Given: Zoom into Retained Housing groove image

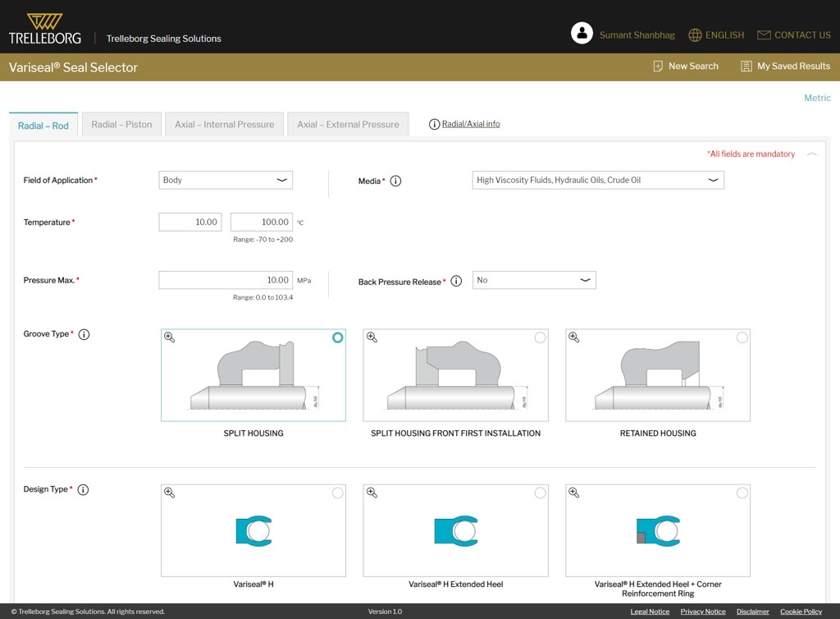Looking at the screenshot, I should [574, 337].
